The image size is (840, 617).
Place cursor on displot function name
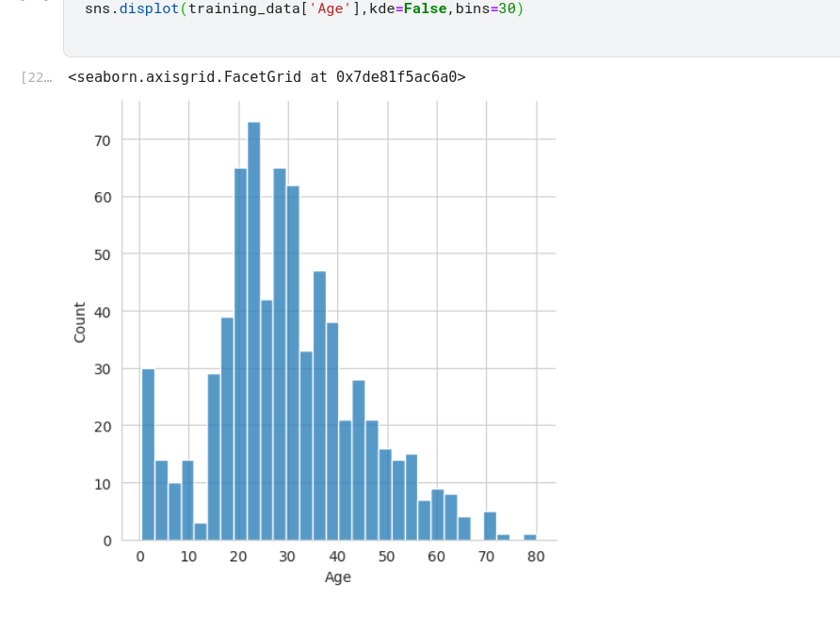pyautogui.click(x=149, y=8)
